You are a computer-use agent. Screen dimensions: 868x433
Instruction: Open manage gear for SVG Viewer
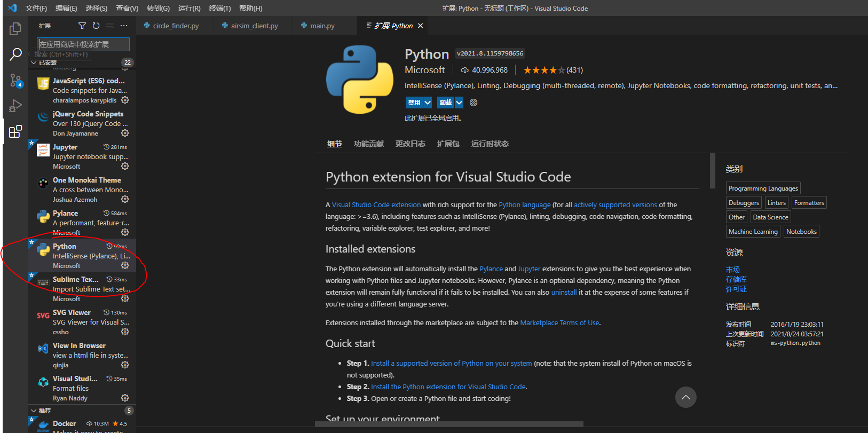[125, 332]
